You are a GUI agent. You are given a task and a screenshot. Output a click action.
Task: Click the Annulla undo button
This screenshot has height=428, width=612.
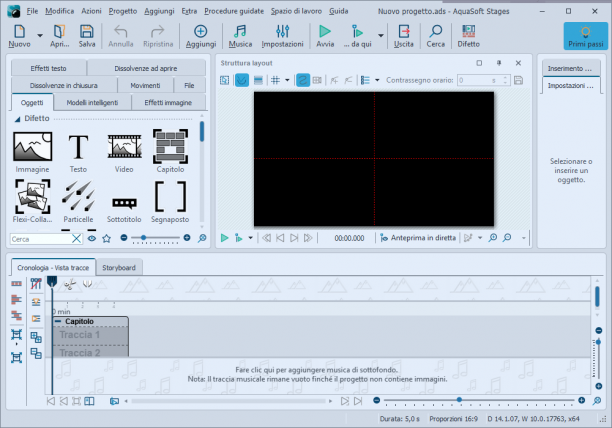coord(121,36)
